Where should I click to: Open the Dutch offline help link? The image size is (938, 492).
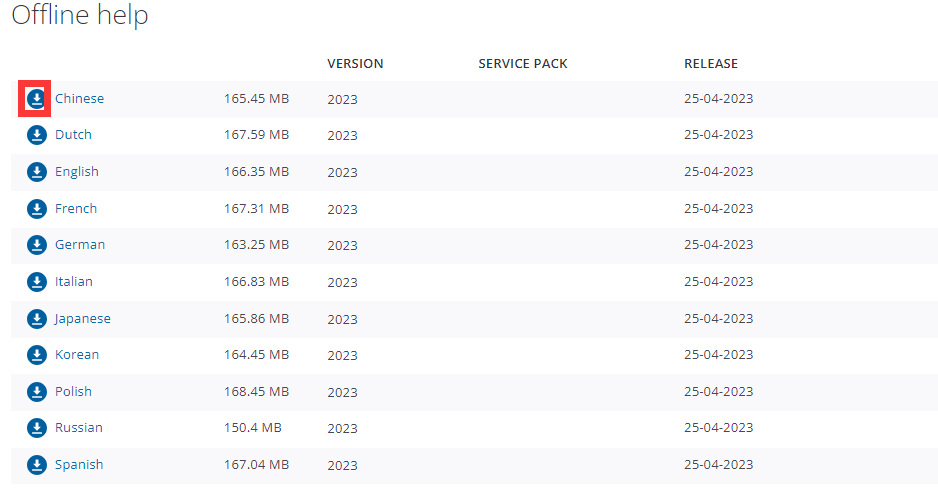73,135
